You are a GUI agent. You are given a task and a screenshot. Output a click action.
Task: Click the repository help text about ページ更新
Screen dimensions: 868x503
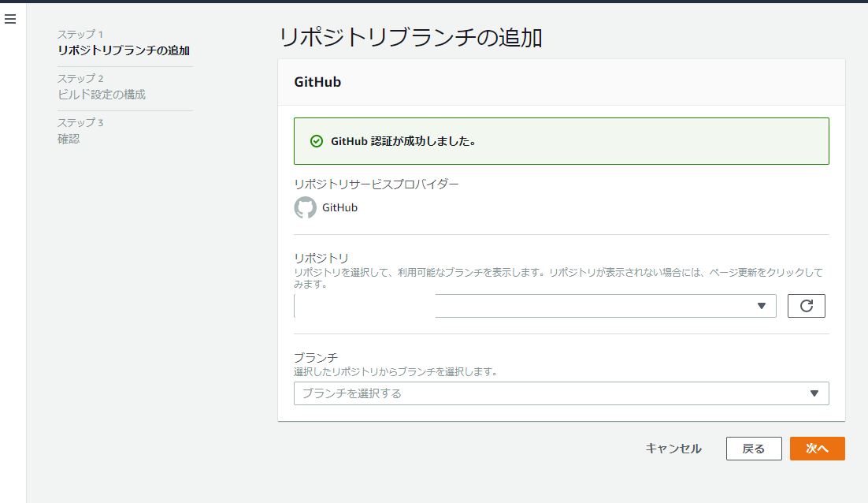point(558,278)
